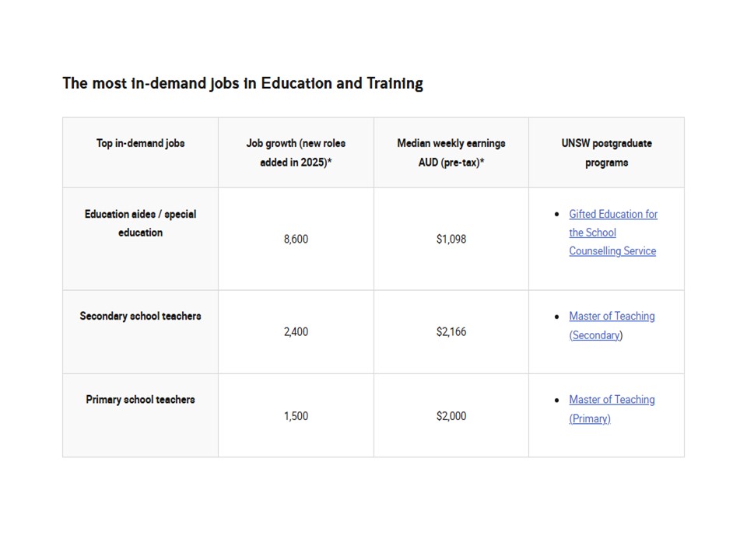Click the Education and Training page heading
The height and width of the screenshot is (560, 747).
pos(243,83)
